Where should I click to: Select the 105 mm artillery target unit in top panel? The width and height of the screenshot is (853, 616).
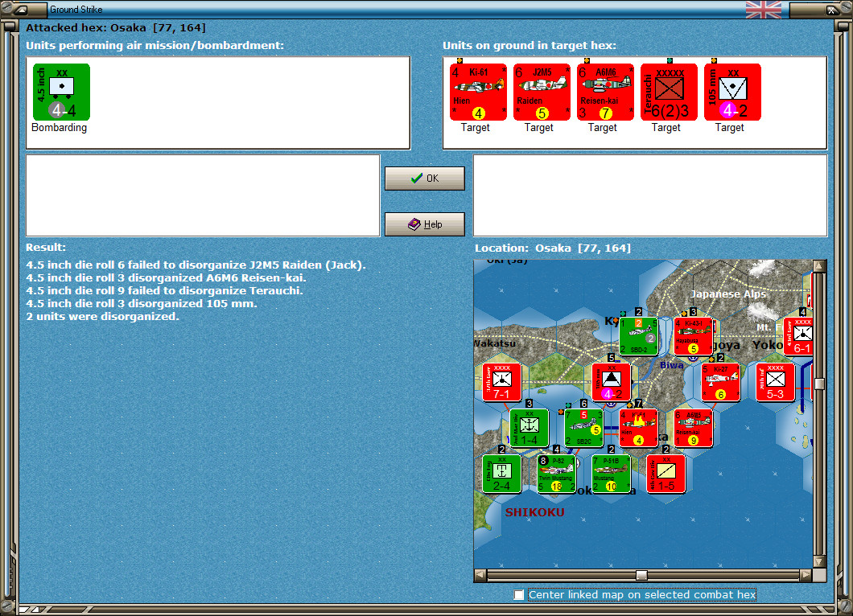pos(732,92)
